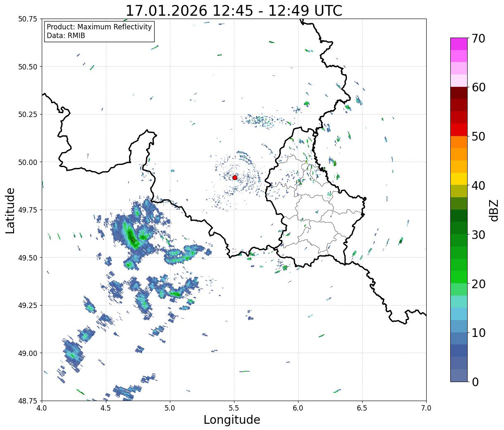Screen dimensions: 504x430
Task: Click the radar echo cluster near 49.0°N 4.25°E
Action: pos(74,354)
